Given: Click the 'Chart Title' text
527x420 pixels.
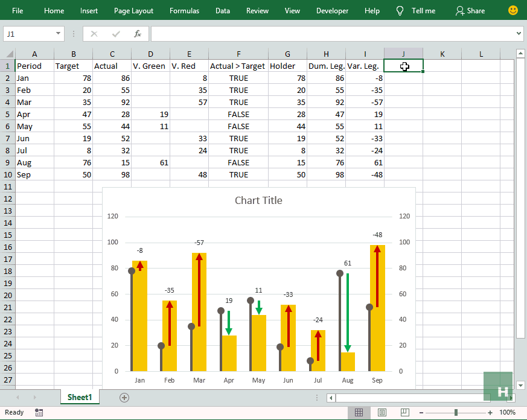Looking at the screenshot, I should pos(258,200).
